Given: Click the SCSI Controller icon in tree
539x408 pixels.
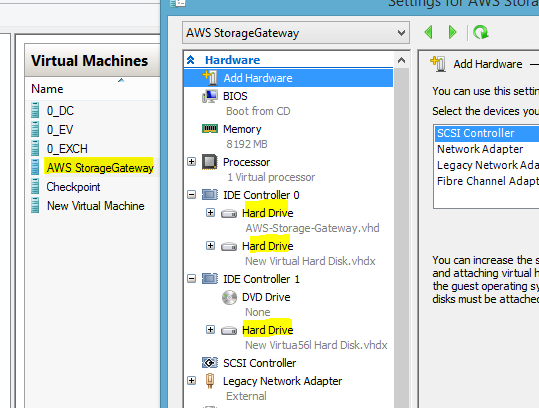Looking at the screenshot, I should 210,363.
